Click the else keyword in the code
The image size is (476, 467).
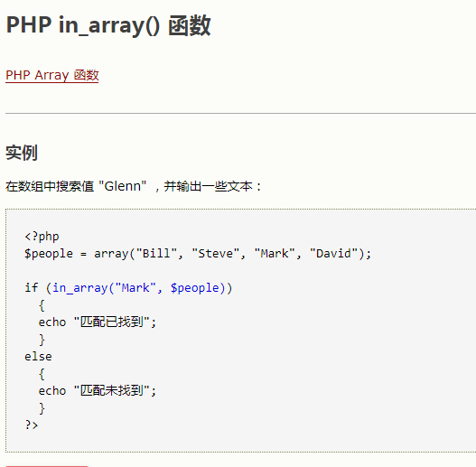click(x=38, y=357)
